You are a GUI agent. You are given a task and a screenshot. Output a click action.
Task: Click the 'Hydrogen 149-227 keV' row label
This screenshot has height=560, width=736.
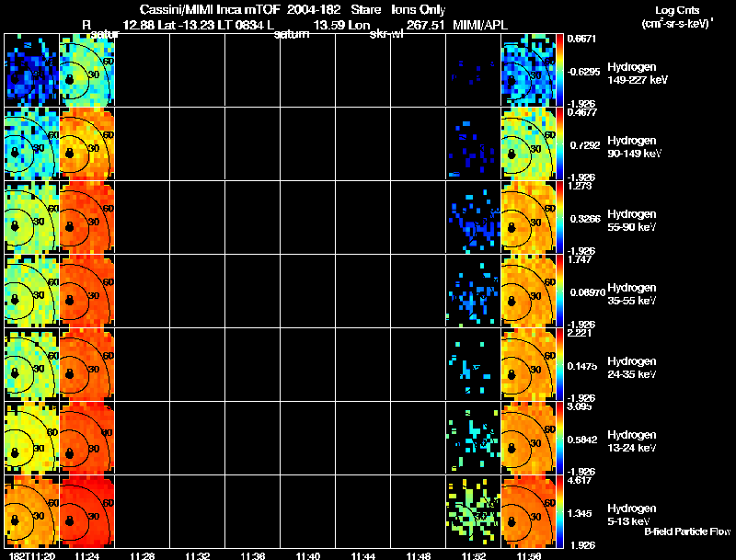pos(637,74)
